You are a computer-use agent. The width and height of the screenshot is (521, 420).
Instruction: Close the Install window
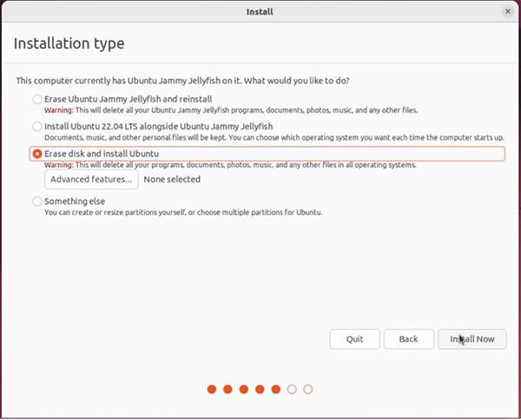(508, 11)
